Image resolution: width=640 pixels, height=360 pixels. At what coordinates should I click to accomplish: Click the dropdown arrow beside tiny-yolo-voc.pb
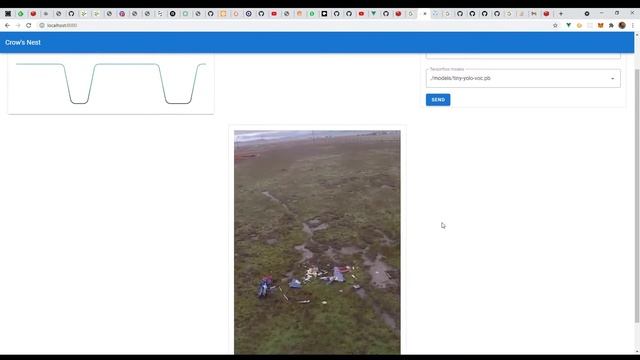click(x=612, y=79)
